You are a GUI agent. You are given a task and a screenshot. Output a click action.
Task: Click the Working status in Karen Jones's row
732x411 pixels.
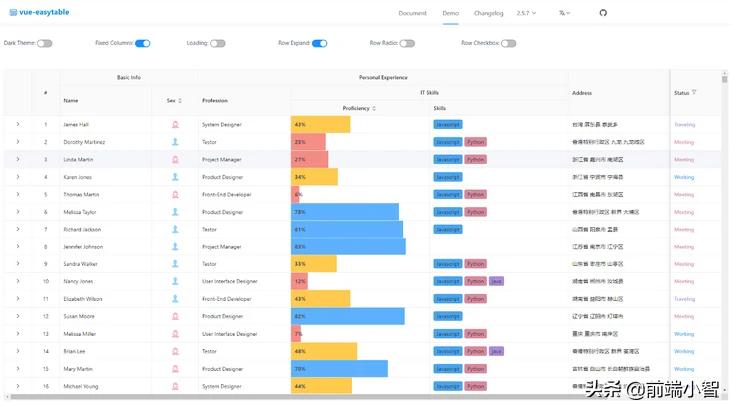[x=684, y=177]
